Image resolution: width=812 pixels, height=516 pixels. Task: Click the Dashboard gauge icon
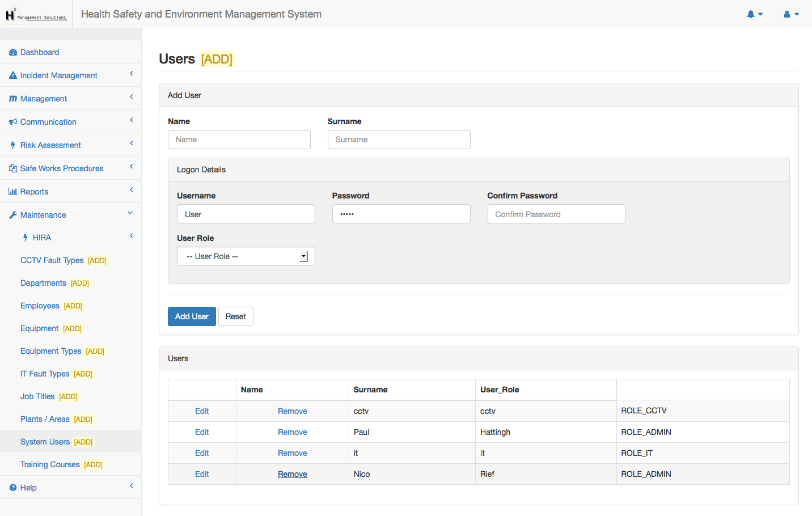click(13, 52)
